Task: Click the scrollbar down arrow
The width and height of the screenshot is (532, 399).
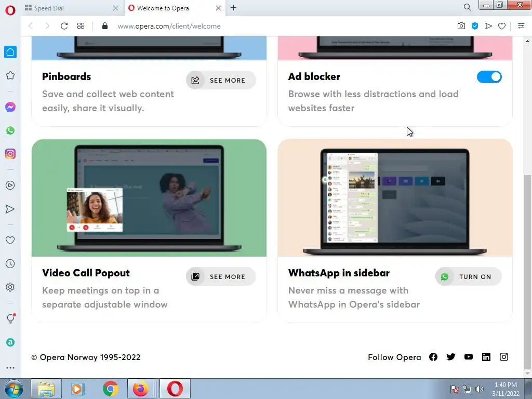Action: click(527, 374)
